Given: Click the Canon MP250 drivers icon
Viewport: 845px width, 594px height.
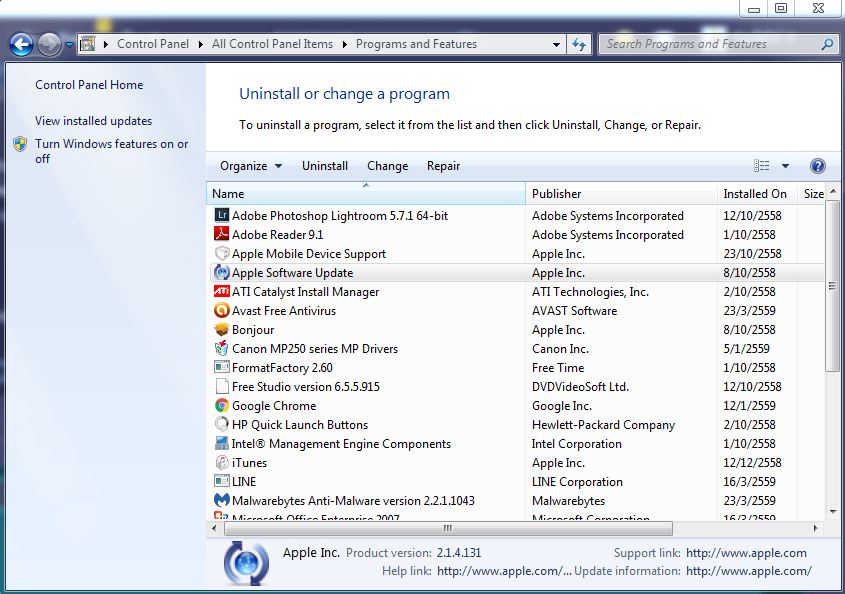Looking at the screenshot, I should (221, 349).
